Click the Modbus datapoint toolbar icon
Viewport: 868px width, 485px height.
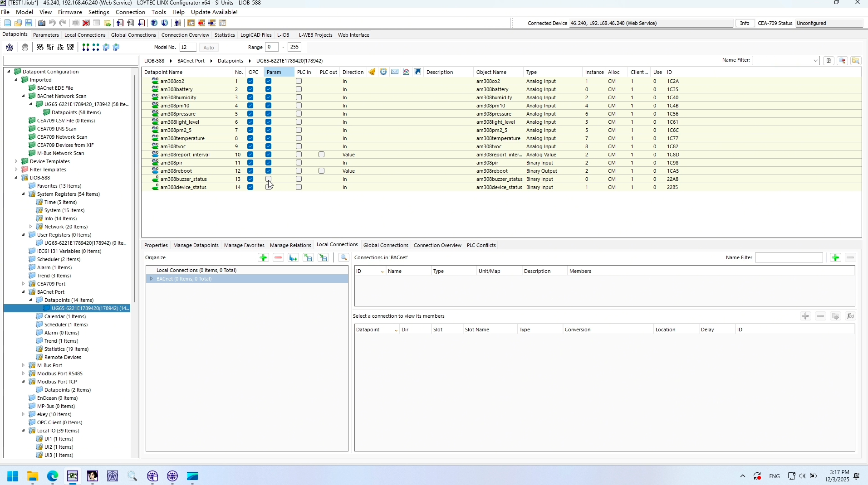[x=70, y=47]
